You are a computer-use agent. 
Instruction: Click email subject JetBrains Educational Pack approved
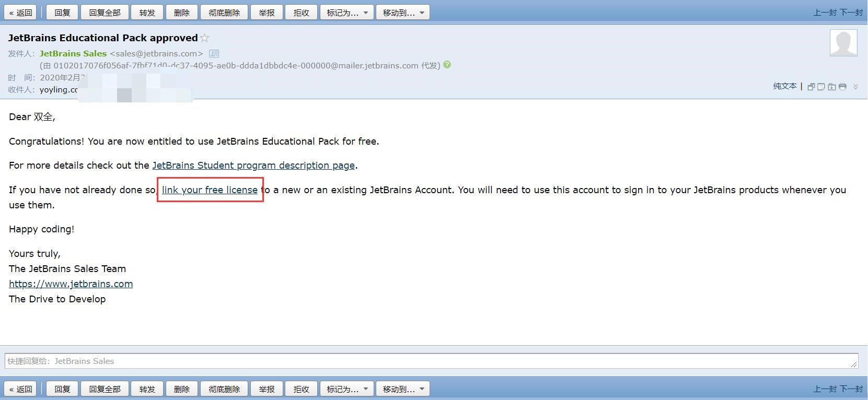(x=103, y=38)
